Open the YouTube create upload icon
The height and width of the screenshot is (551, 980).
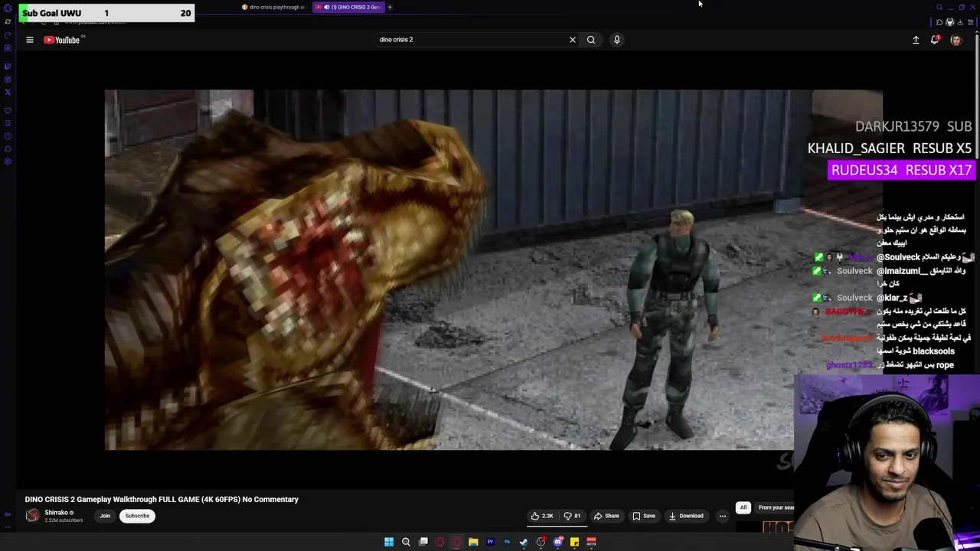(916, 40)
